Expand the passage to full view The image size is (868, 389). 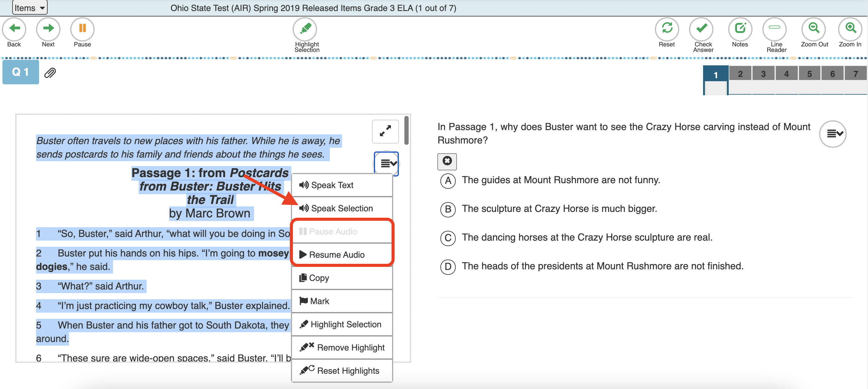[385, 131]
